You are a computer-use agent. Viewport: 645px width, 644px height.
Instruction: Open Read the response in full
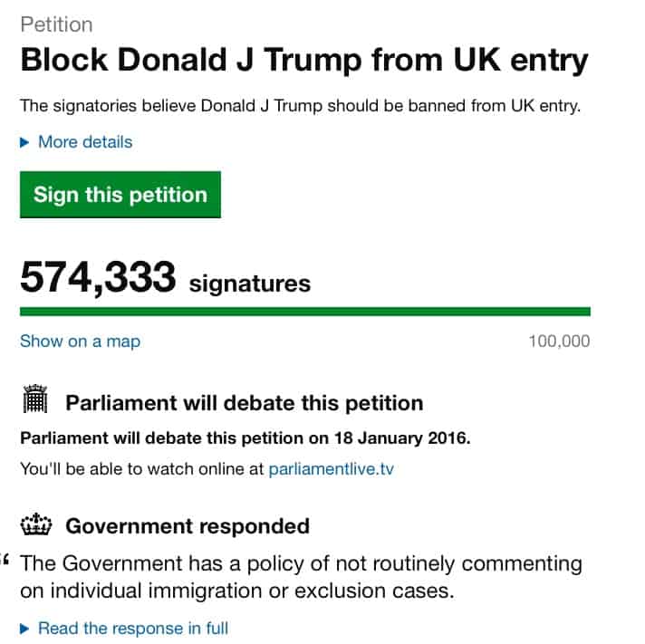(133, 629)
